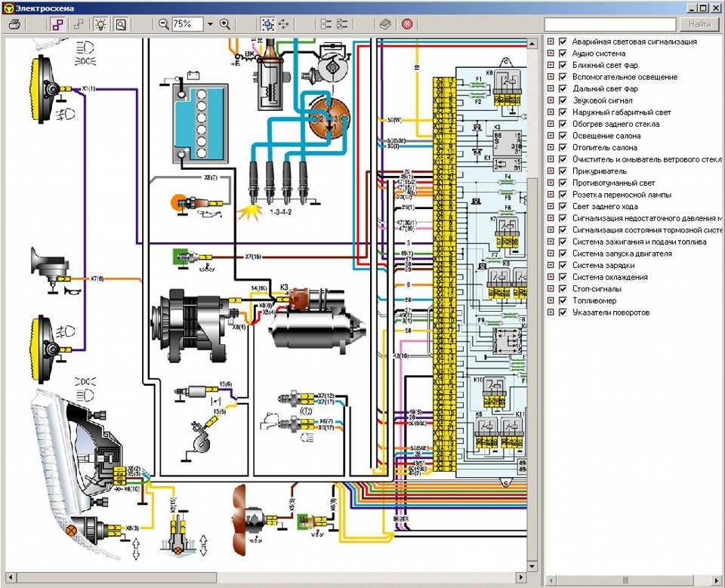Viewport: 725px width, 588px height.
Task: Click the diagram vertical scrollbar up arrow
Action: [533, 42]
